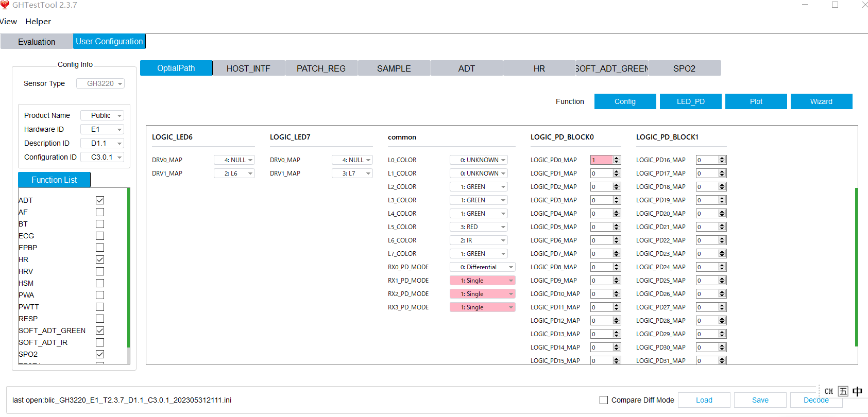Uncheck the ADT function checkbox

[x=100, y=200]
